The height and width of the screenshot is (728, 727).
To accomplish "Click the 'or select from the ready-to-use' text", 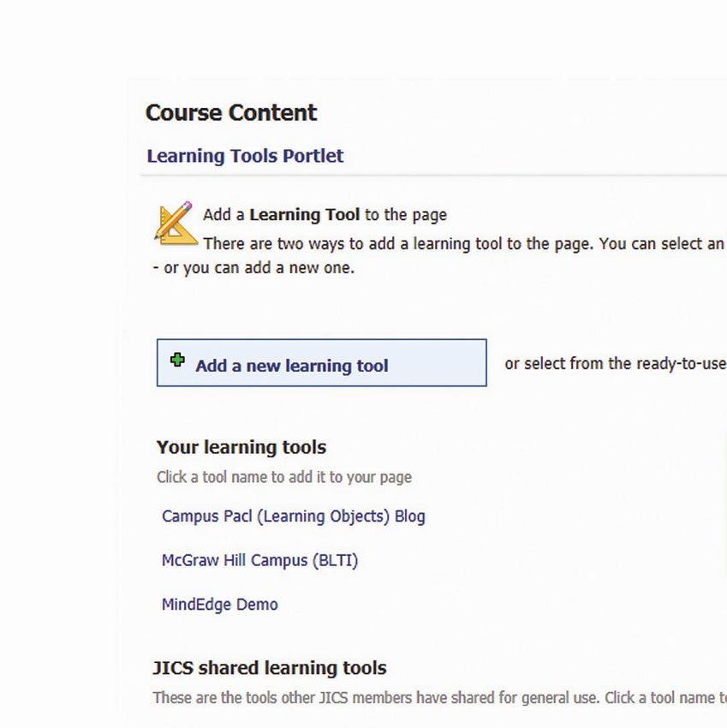I will coord(616,363).
